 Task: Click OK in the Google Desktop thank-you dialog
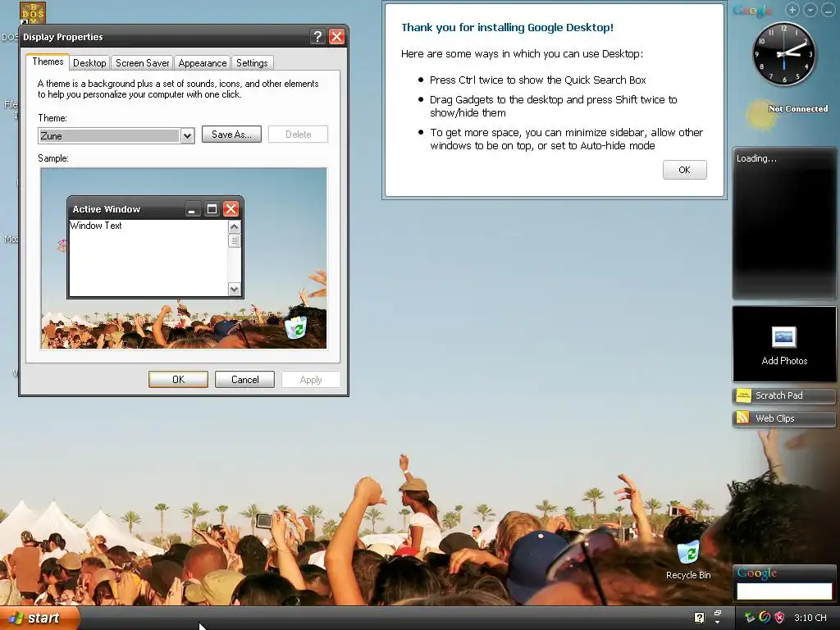685,170
